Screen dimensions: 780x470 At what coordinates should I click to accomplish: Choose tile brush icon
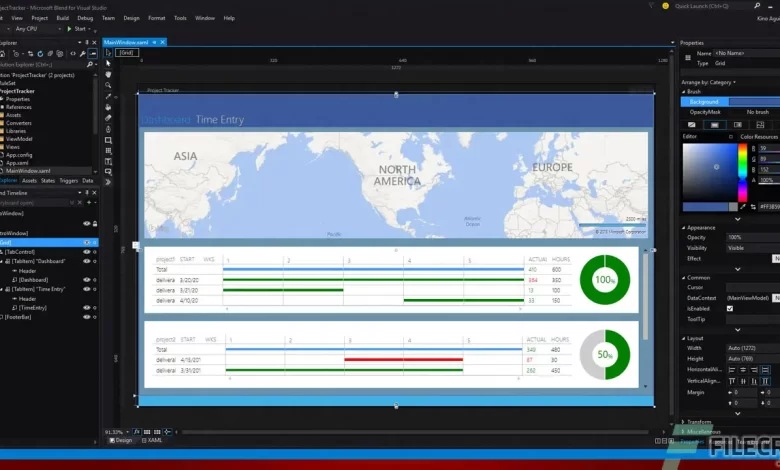click(x=760, y=125)
